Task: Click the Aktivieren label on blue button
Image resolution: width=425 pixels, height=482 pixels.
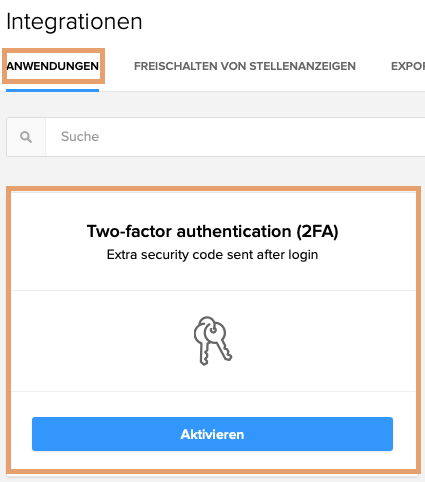Action: [212, 434]
